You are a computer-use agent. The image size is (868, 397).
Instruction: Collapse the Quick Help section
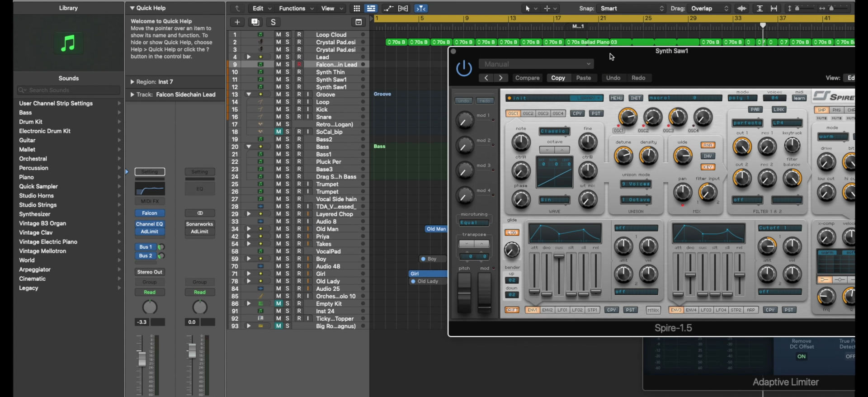(x=132, y=8)
